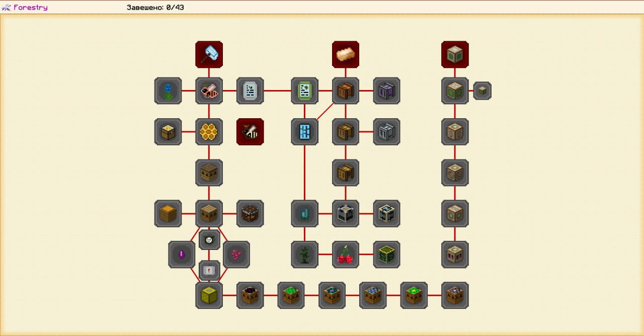
Task: Click the red cherries quest icon
Action: tap(345, 255)
